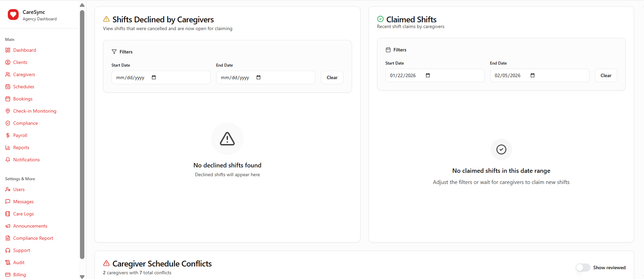
Task: Open calendar picker for Claimed Shifts Start Date
Action: tap(428, 75)
